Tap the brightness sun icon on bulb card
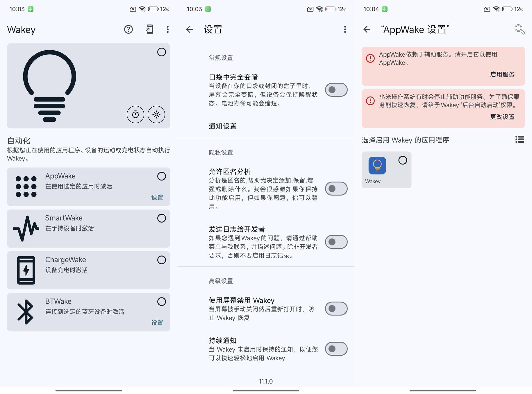This screenshot has width=532, height=394. click(156, 114)
